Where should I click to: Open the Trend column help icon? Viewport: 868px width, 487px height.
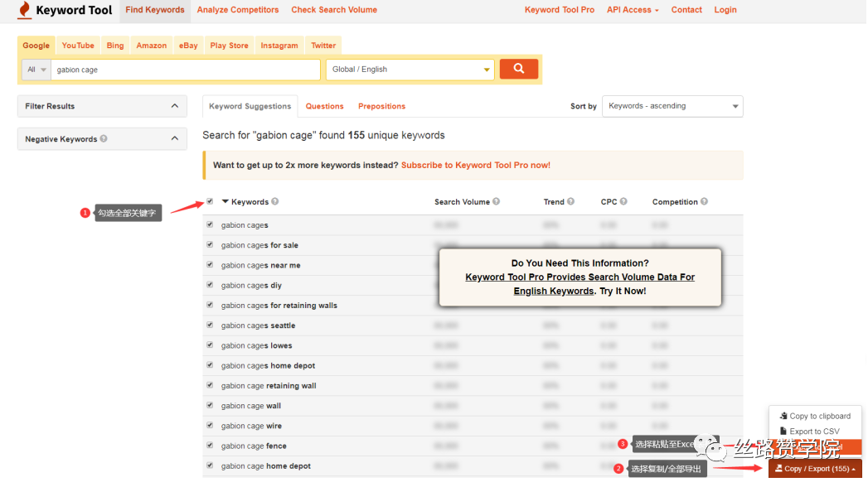(x=570, y=202)
